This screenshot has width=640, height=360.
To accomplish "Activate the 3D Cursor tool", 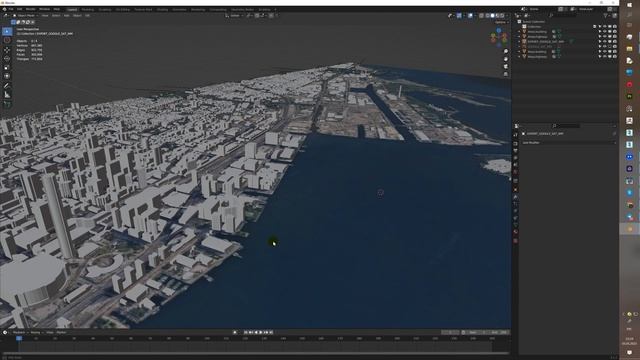I will (7, 40).
